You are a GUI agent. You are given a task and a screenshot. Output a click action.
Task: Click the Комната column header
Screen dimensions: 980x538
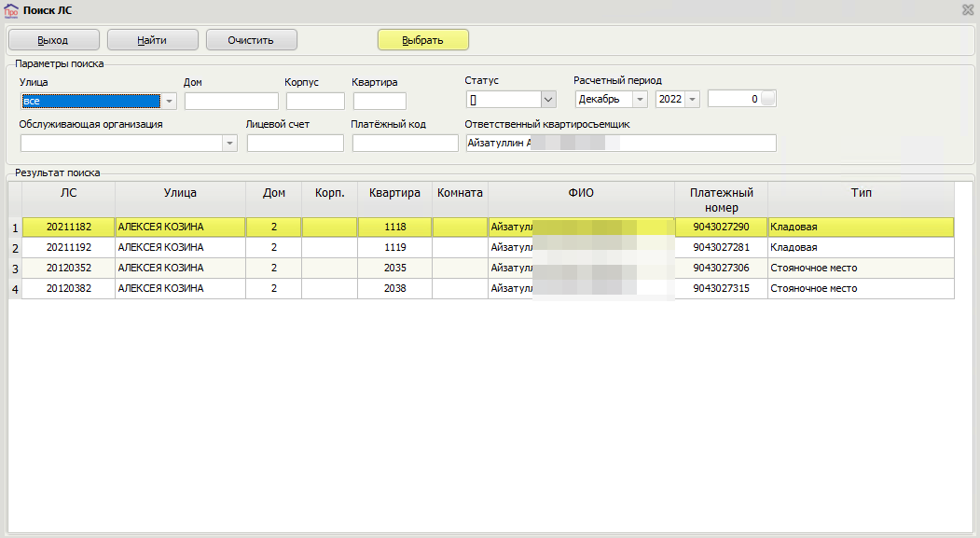click(x=460, y=200)
